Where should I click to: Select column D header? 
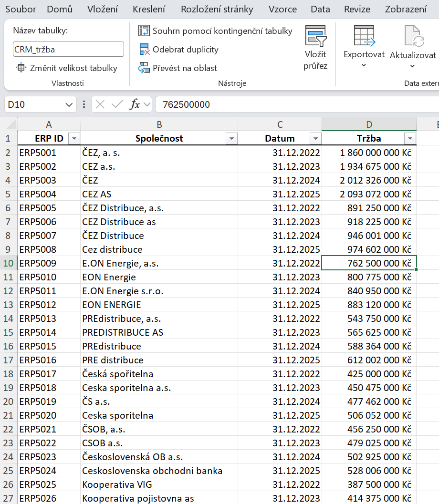pos(369,124)
